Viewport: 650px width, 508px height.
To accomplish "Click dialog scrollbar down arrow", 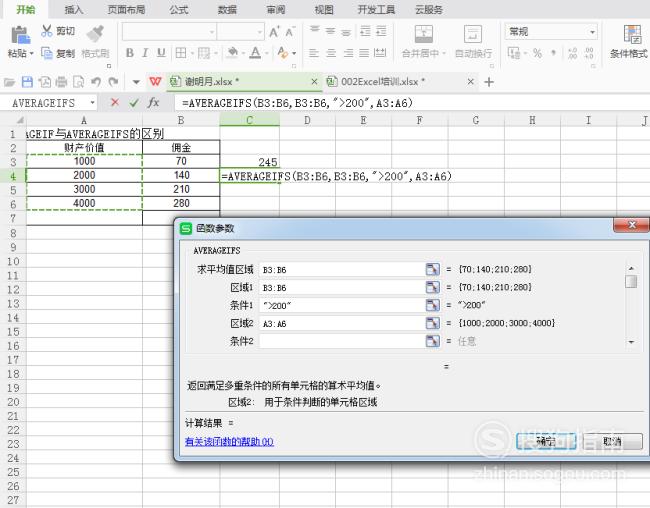I will click(x=631, y=343).
